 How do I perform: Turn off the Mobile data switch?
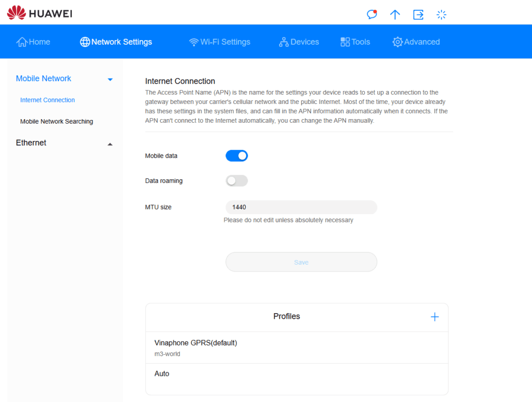[236, 156]
